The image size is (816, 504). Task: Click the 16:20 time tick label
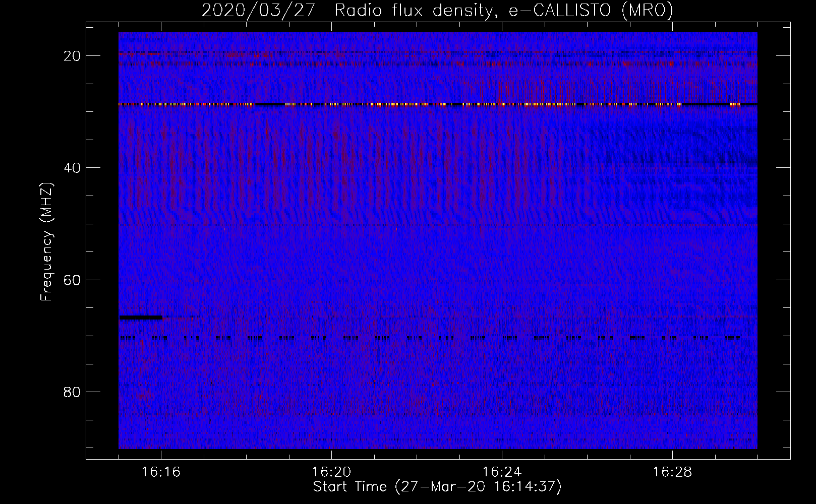tap(331, 472)
